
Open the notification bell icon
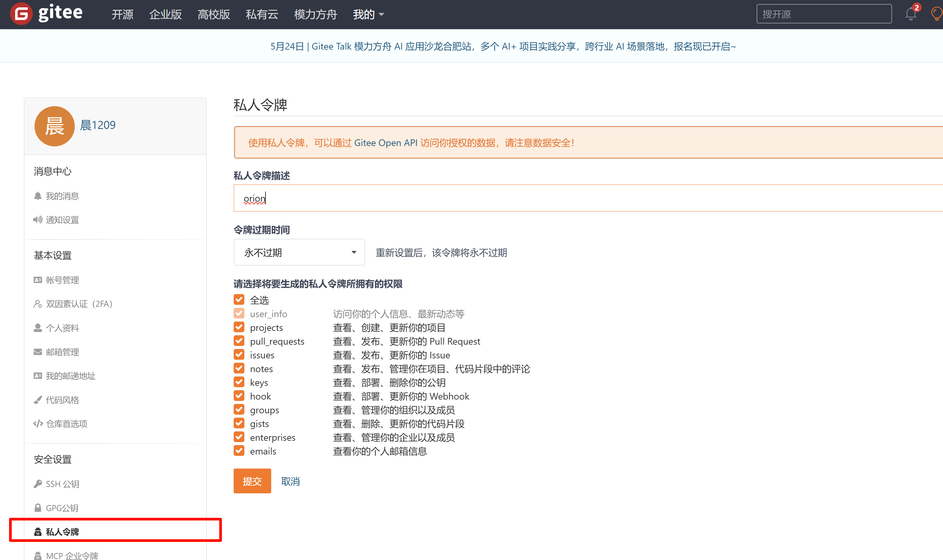(910, 14)
